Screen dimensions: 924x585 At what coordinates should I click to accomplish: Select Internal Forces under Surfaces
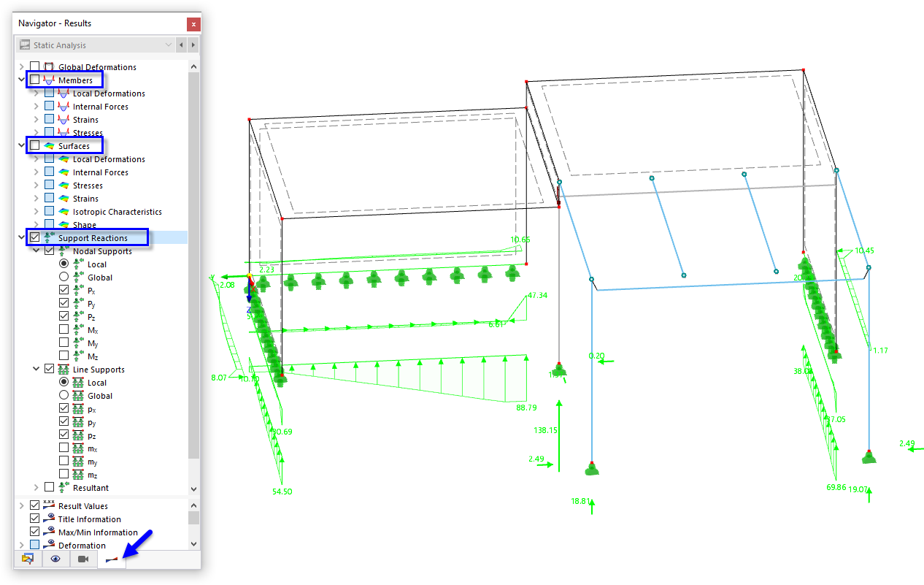[101, 172]
